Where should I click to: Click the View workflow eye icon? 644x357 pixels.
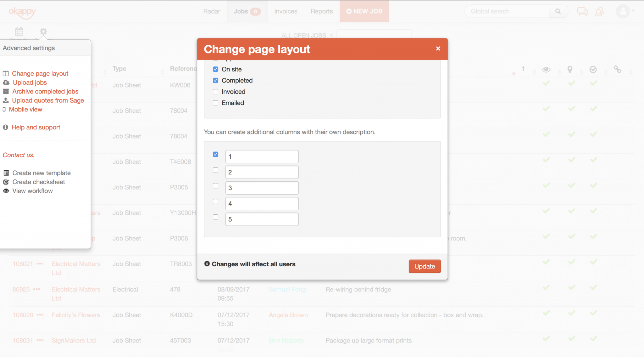tap(6, 191)
